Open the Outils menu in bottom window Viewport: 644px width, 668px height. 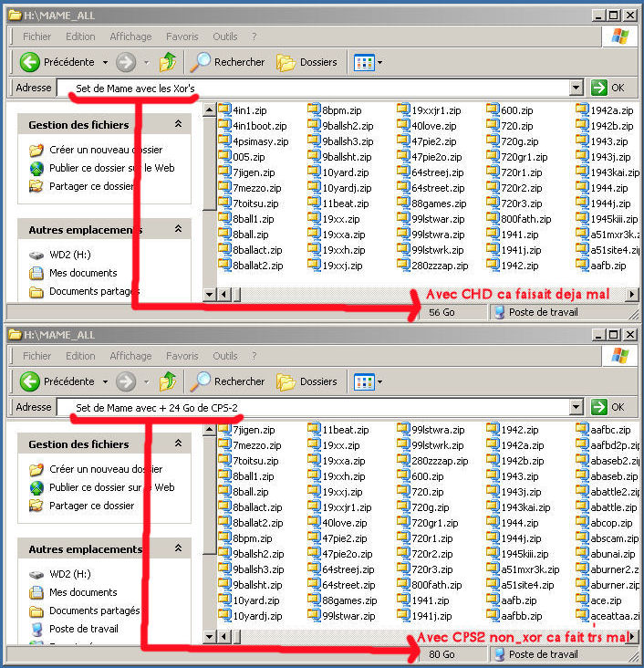[x=225, y=356]
